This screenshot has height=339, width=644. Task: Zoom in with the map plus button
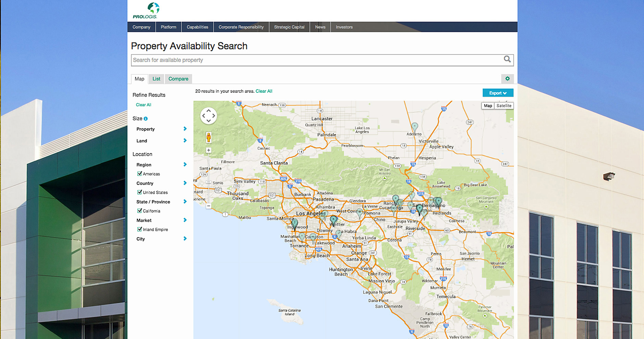coord(208,150)
